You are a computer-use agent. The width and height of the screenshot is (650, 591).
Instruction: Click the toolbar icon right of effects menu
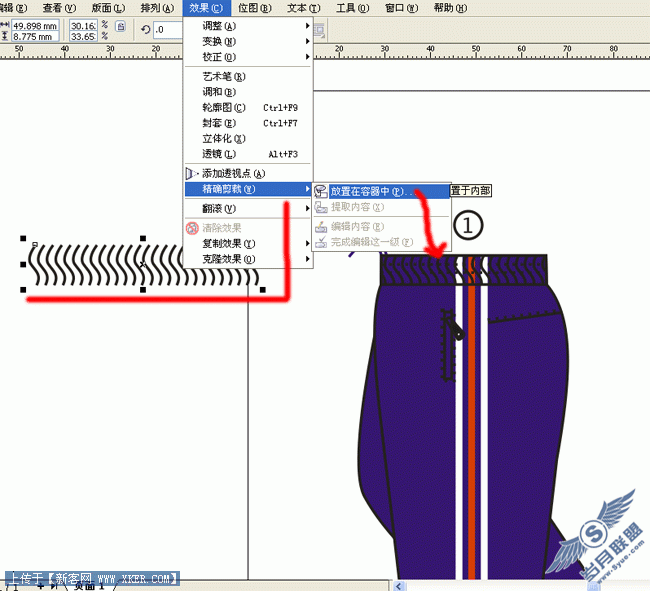(320, 30)
